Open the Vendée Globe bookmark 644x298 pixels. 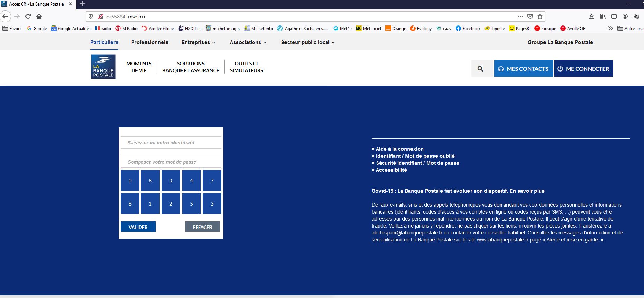(158, 28)
